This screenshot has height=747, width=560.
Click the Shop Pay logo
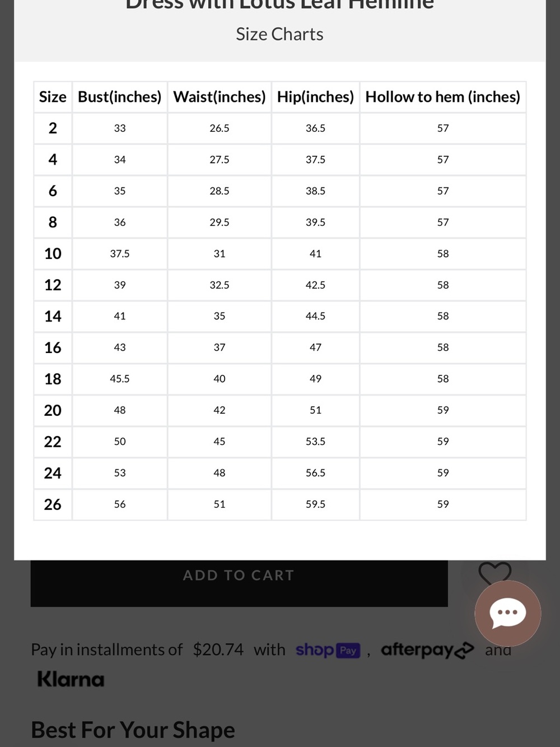click(328, 650)
